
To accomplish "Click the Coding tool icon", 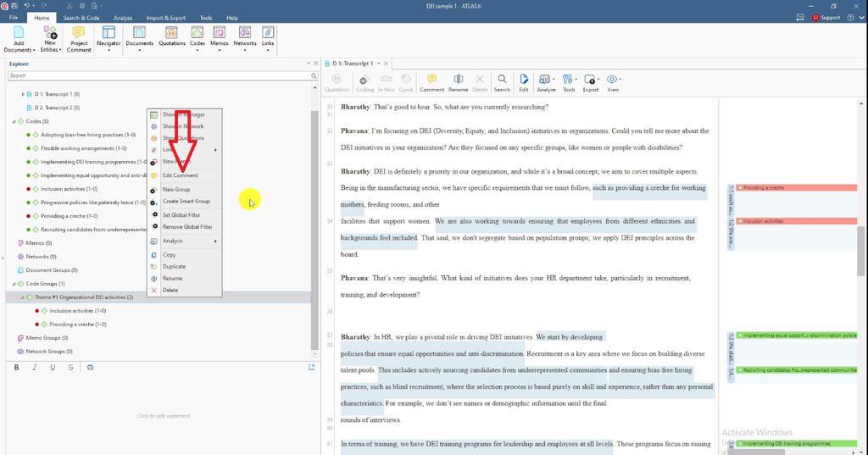I will click(364, 83).
